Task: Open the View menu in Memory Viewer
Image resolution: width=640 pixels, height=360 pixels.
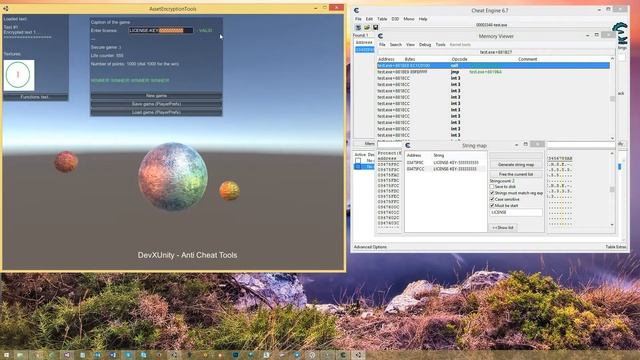Action: [410, 44]
